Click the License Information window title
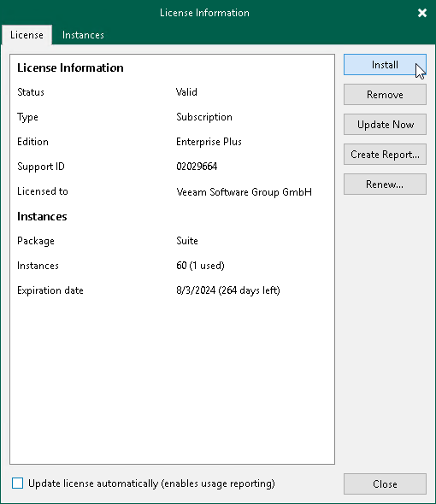The width and height of the screenshot is (436, 504). (204, 13)
